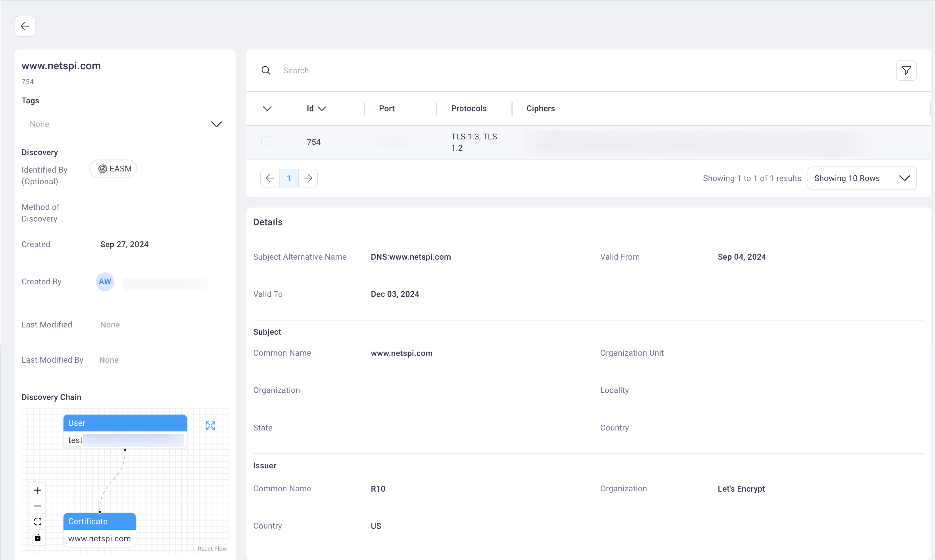
Task: Open the Showing 10 Rows dropdown
Action: [x=862, y=178]
